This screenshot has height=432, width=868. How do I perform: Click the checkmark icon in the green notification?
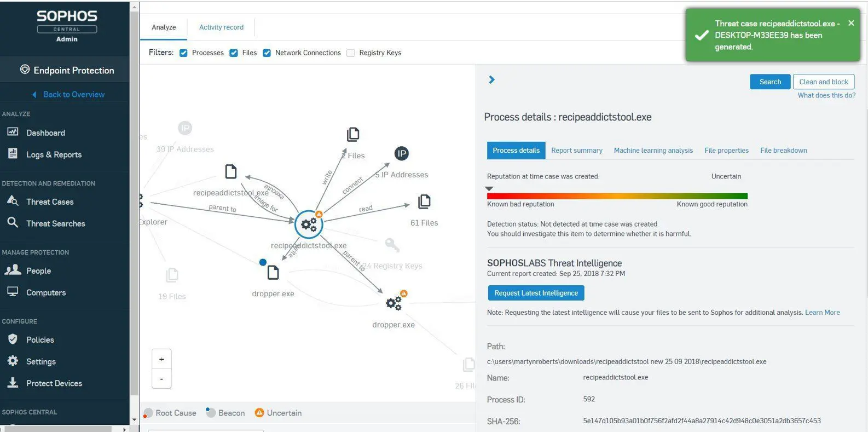[x=701, y=36]
